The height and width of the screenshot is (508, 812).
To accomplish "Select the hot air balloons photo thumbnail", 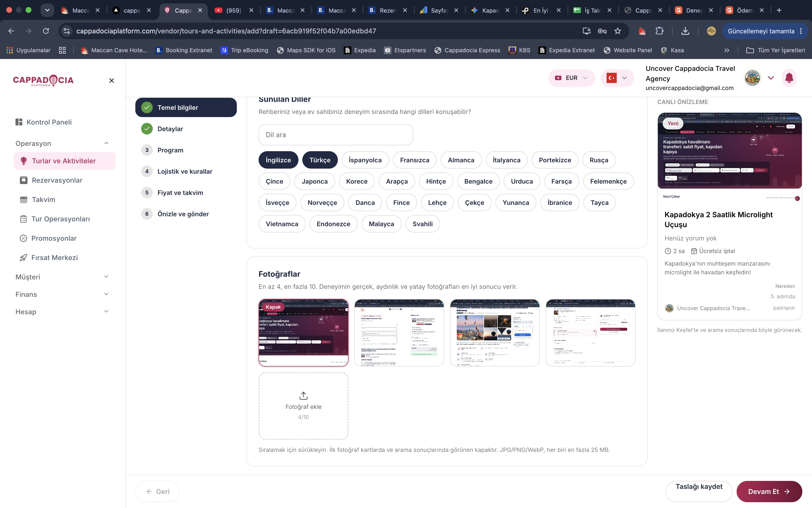I will tap(495, 333).
